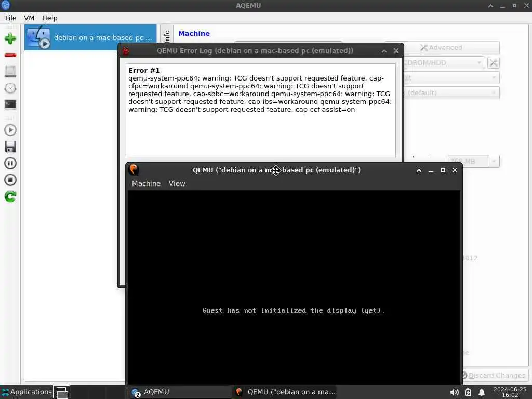Open the Help menu in AQEMU
This screenshot has width=532, height=399.
pos(49,18)
